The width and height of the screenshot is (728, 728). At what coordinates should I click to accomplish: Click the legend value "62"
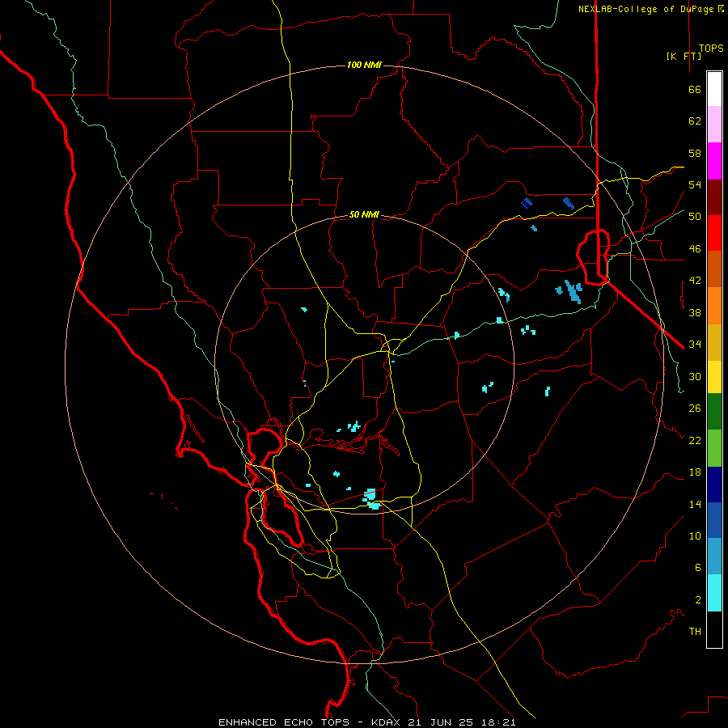click(x=695, y=121)
